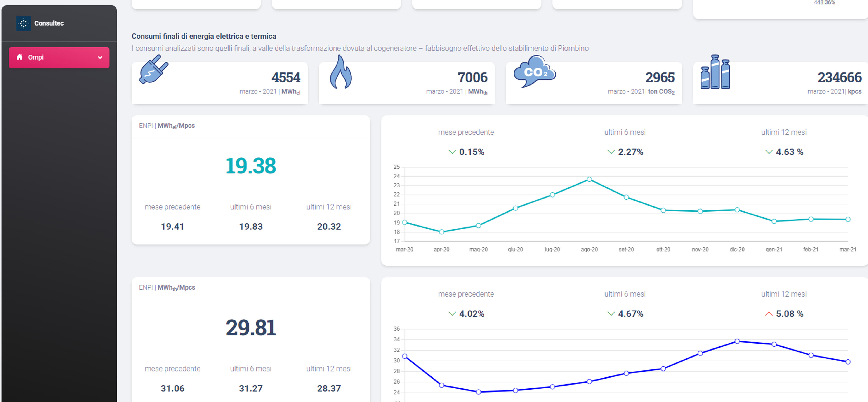This screenshot has width=868, height=402.
Task: Click the red up arrow beside 5.08 %
Action: point(769,314)
